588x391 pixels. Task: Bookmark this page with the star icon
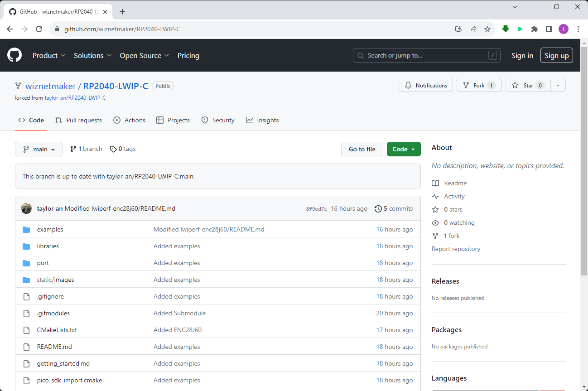(487, 29)
